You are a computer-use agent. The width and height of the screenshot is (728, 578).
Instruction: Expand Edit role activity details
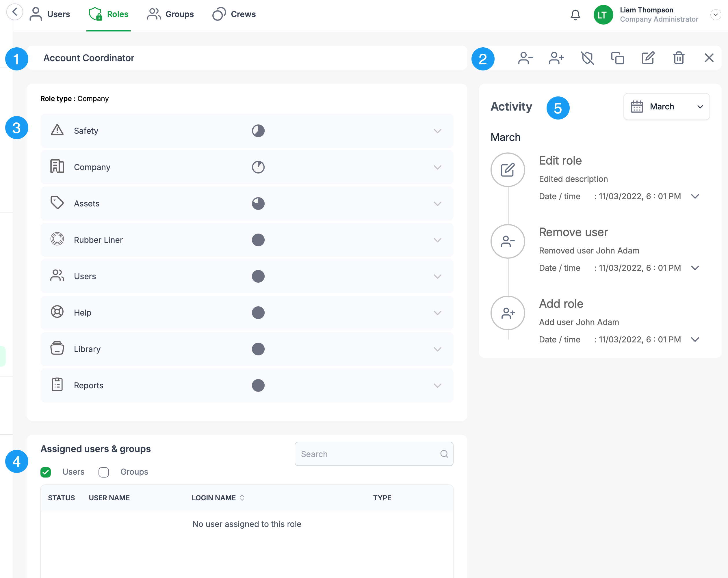pos(695,196)
